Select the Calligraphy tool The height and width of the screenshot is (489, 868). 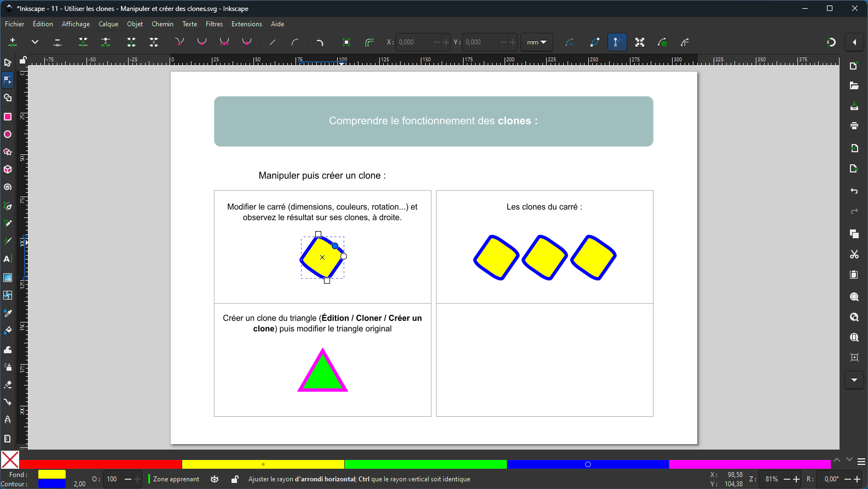coord(8,241)
